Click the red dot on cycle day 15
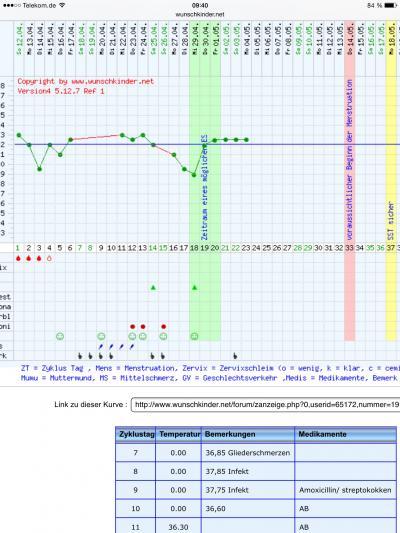This screenshot has height=533, width=400. pyautogui.click(x=163, y=326)
